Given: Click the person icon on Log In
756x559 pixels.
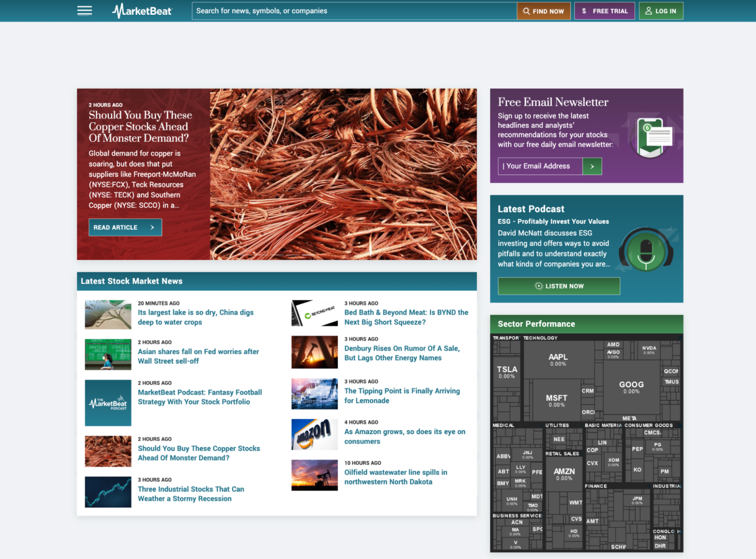Looking at the screenshot, I should tap(648, 10).
